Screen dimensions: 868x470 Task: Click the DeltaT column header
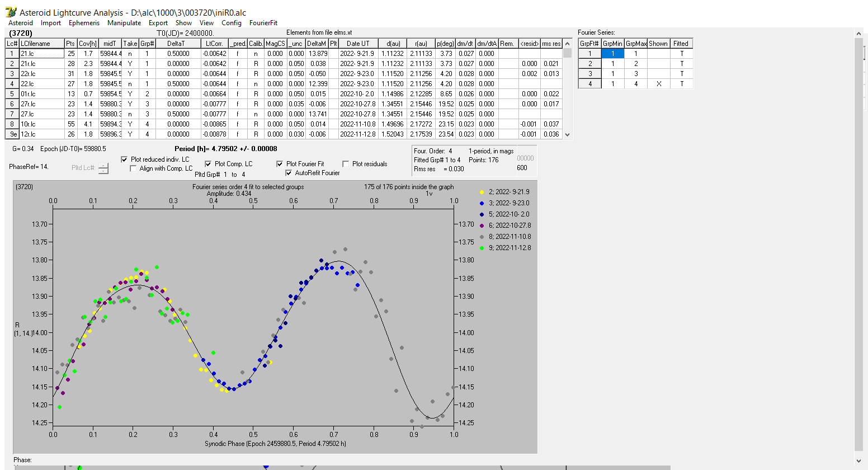coord(178,44)
